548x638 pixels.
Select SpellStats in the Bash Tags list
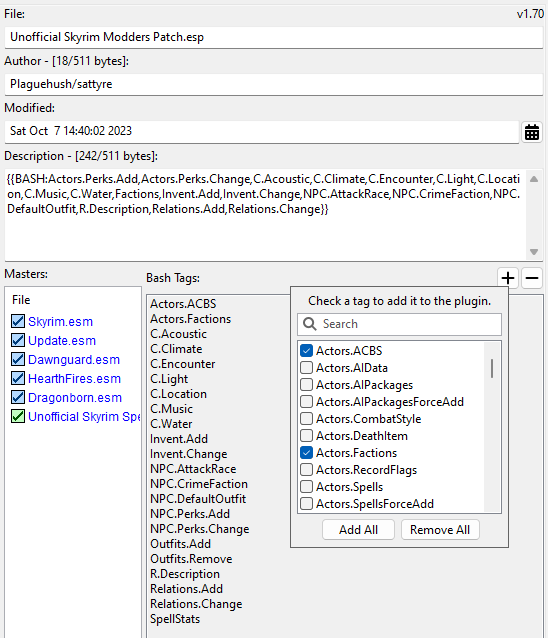(175, 619)
